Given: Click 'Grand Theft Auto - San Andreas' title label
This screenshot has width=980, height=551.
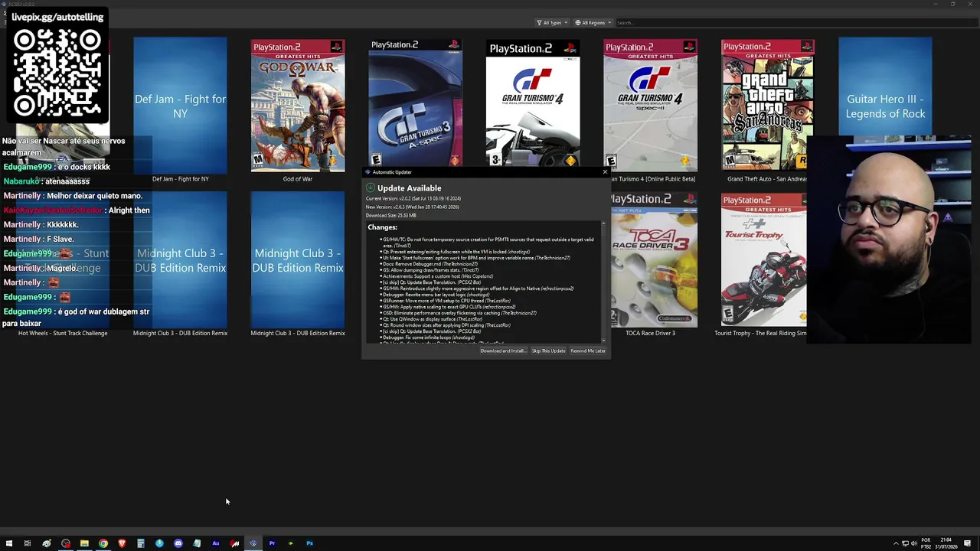Looking at the screenshot, I should pyautogui.click(x=767, y=179).
